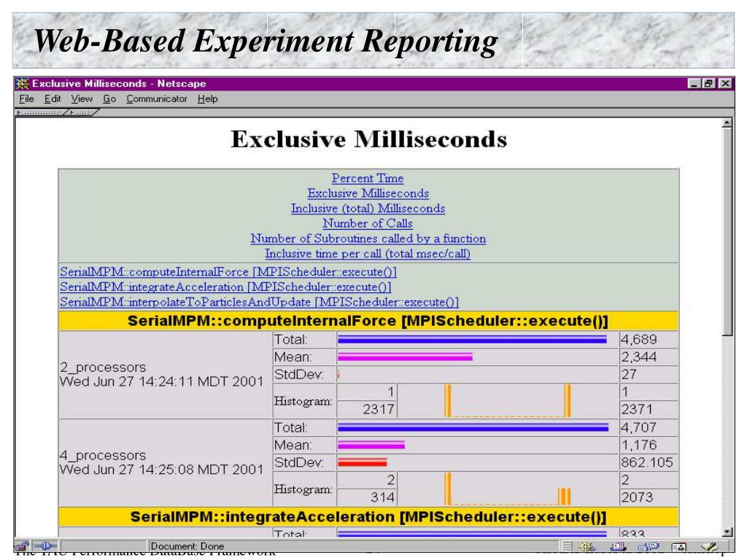Click the slide title 'Web-Based Experiment Reporting'
This screenshot has width=747, height=560.
tap(266, 42)
